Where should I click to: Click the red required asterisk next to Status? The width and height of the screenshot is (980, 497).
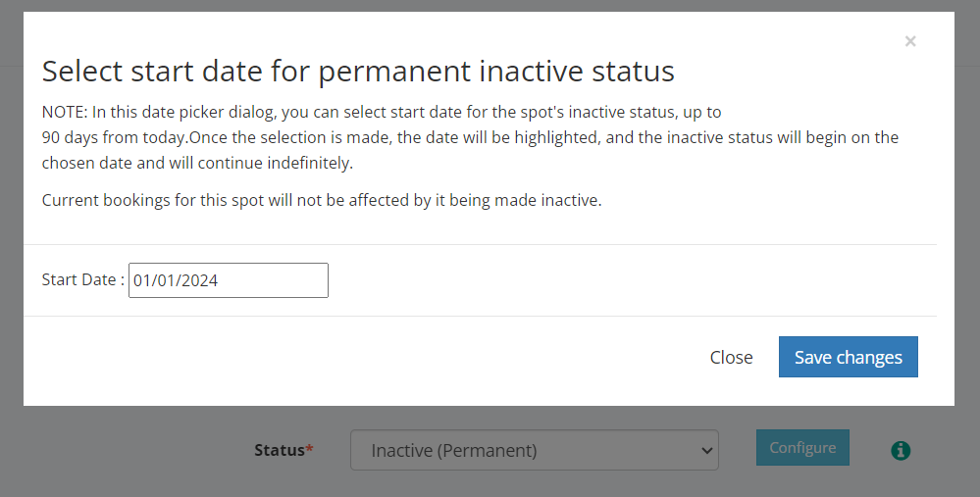tap(310, 449)
